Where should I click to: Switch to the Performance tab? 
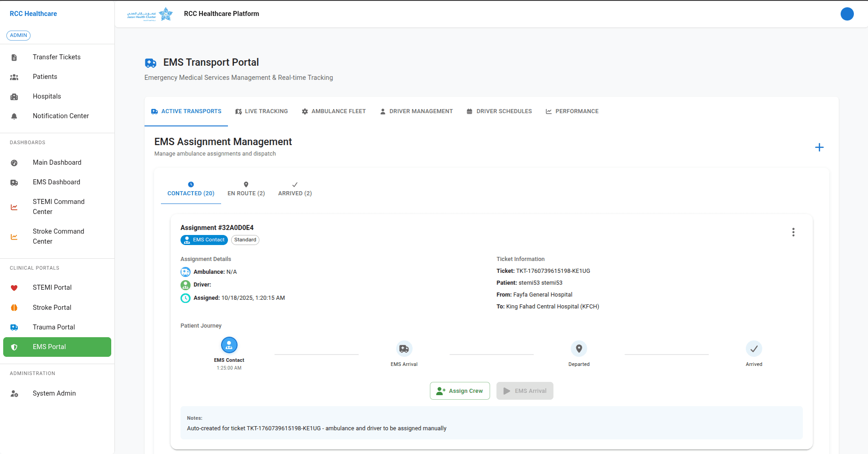(572, 111)
